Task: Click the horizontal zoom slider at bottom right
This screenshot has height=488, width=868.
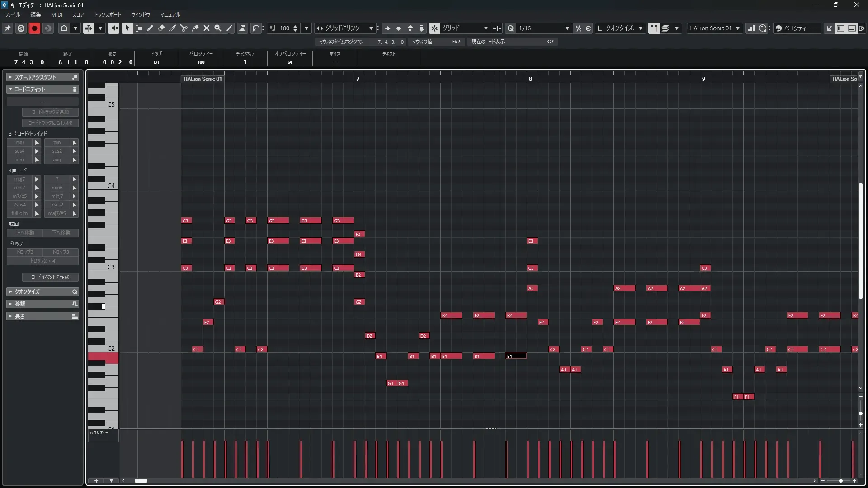Action: [840, 481]
